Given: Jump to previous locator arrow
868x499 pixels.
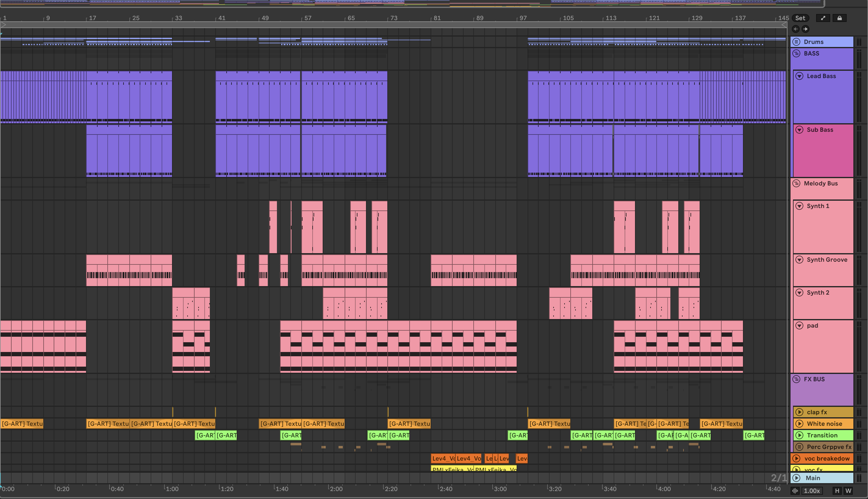Looking at the screenshot, I should 796,29.
